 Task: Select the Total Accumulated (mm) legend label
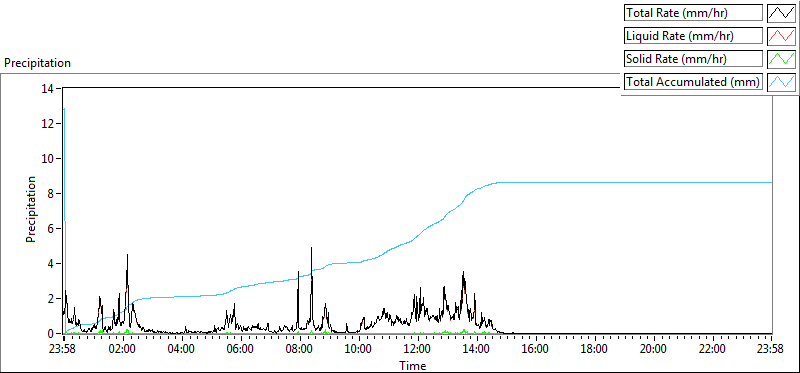(x=693, y=82)
